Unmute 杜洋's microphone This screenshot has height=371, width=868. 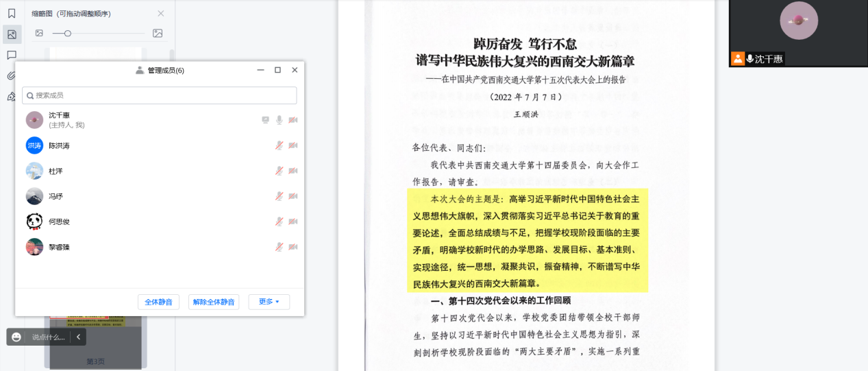point(280,171)
